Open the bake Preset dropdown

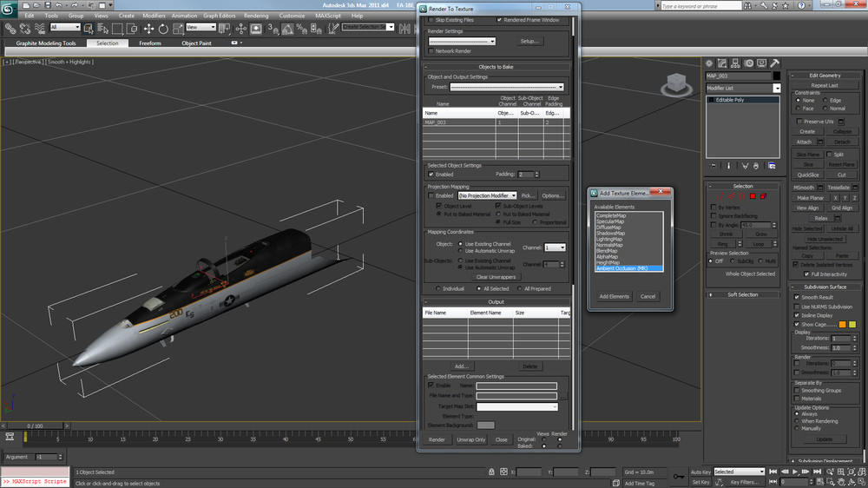pyautogui.click(x=507, y=87)
